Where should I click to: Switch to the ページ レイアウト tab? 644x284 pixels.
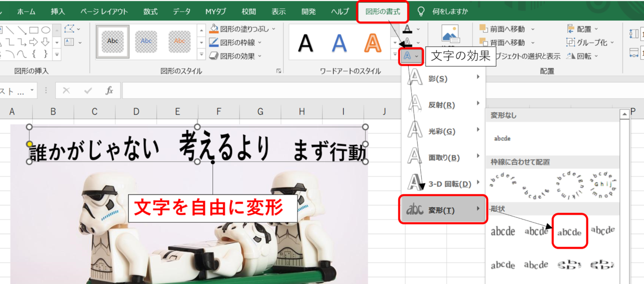tap(104, 11)
